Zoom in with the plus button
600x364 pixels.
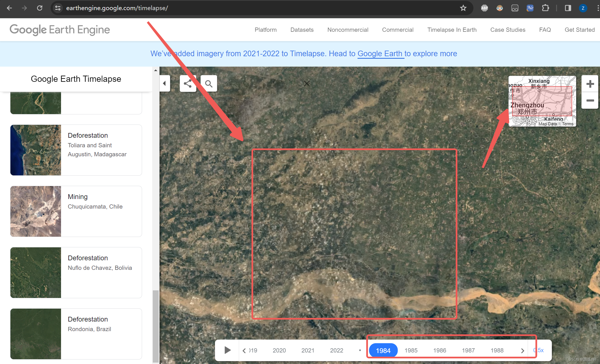[x=590, y=84]
